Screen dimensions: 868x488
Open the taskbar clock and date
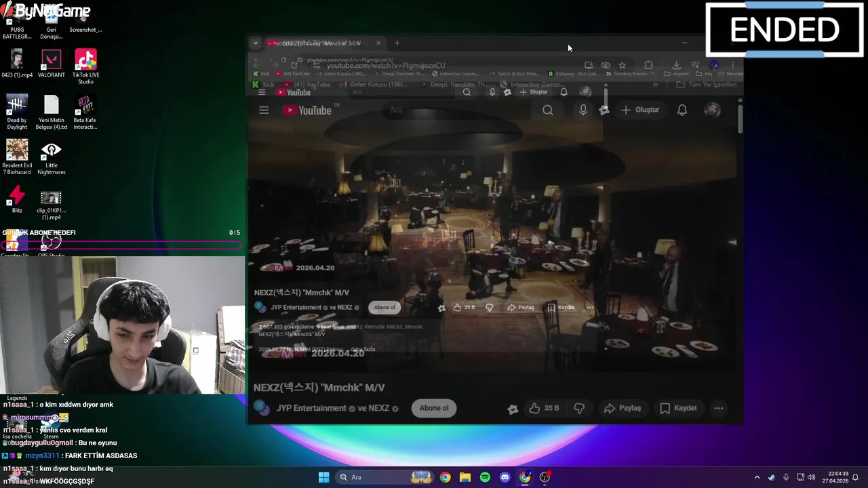click(x=834, y=477)
